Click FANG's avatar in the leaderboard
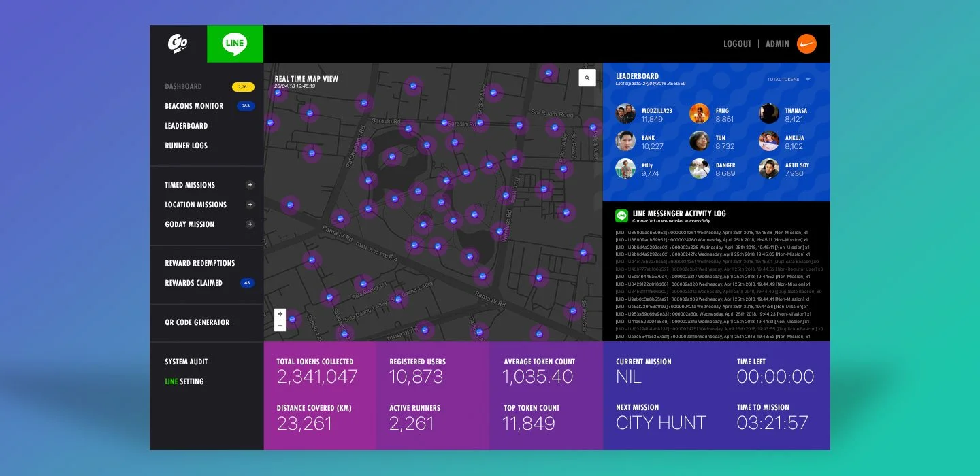The width and height of the screenshot is (980, 476). pos(700,114)
